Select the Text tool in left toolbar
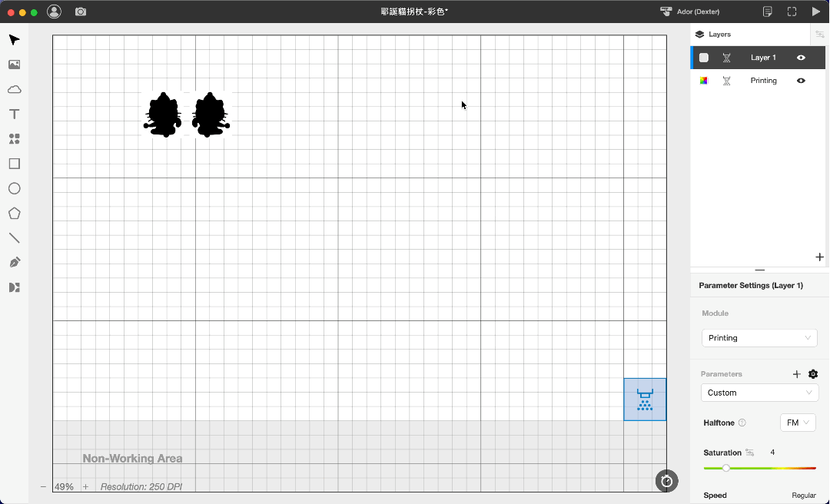Screen dimensions: 830x504 pyautogui.click(x=15, y=114)
